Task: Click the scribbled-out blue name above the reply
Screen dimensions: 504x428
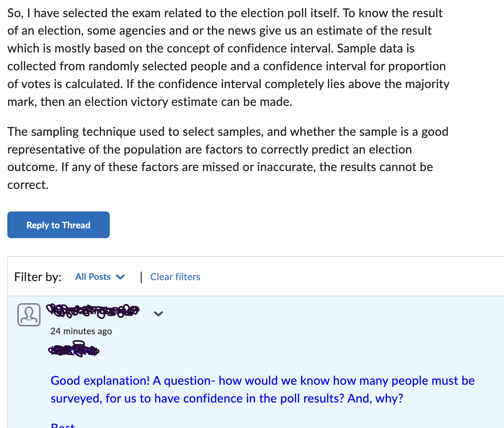Action: (x=74, y=350)
